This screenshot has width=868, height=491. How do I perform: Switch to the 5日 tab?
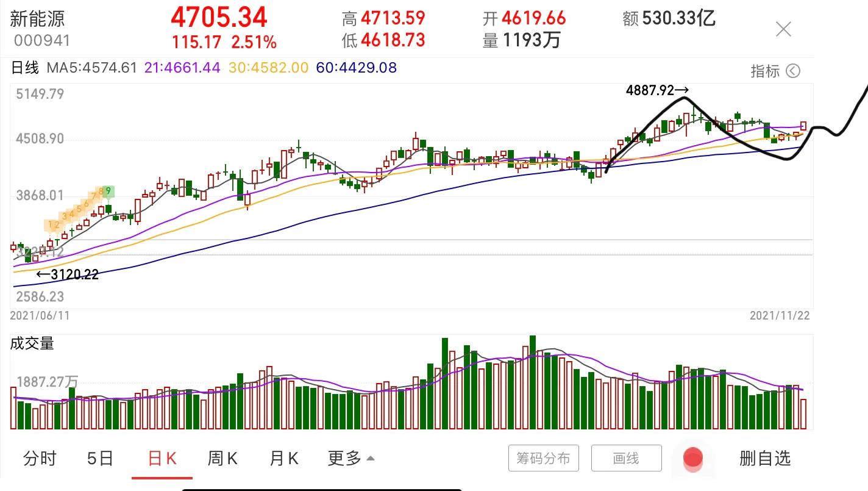(100, 458)
